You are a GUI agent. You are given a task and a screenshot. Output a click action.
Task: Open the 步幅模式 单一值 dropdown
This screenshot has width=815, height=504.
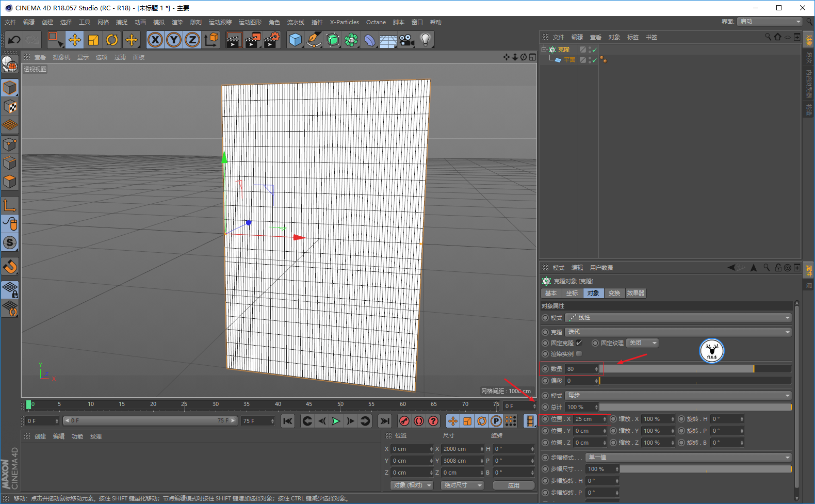(689, 458)
